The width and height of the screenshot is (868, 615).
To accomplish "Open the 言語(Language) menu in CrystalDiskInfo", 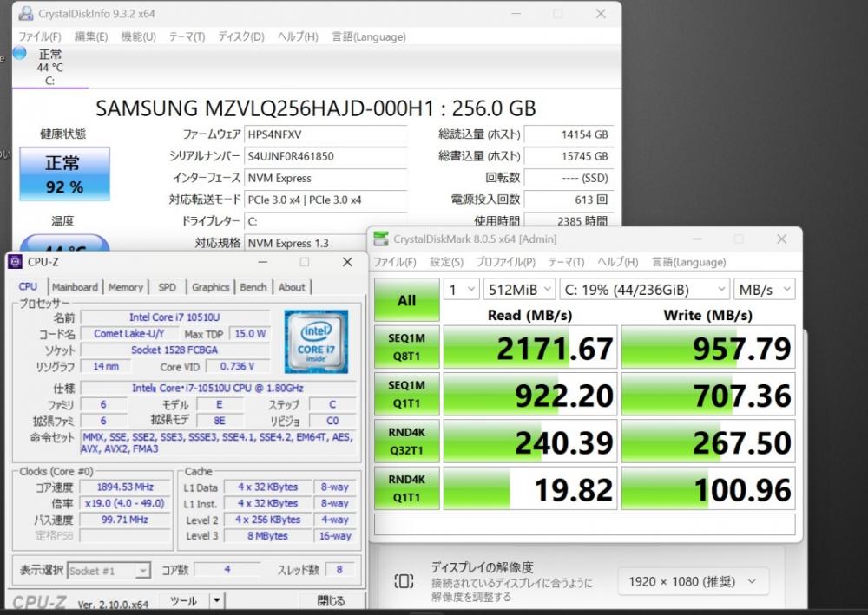I will pos(369,36).
